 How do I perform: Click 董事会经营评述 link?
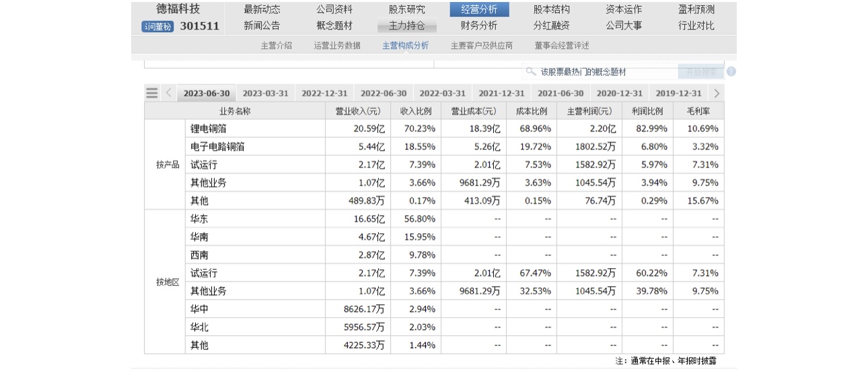tap(562, 46)
